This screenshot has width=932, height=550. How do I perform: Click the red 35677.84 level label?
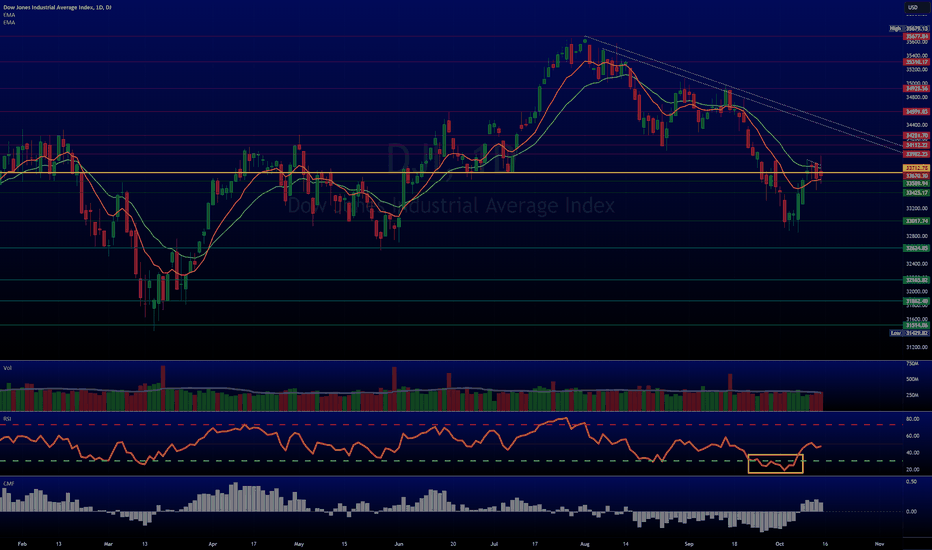916,36
